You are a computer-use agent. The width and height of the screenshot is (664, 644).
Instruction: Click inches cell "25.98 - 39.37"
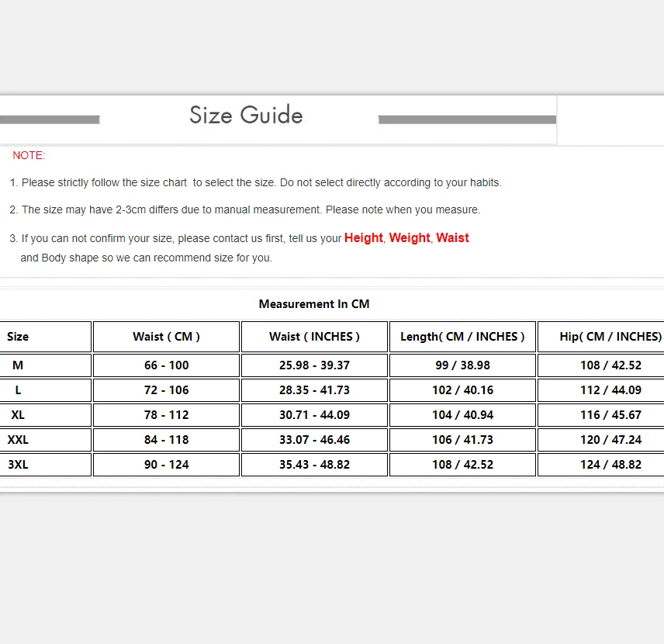click(x=314, y=365)
